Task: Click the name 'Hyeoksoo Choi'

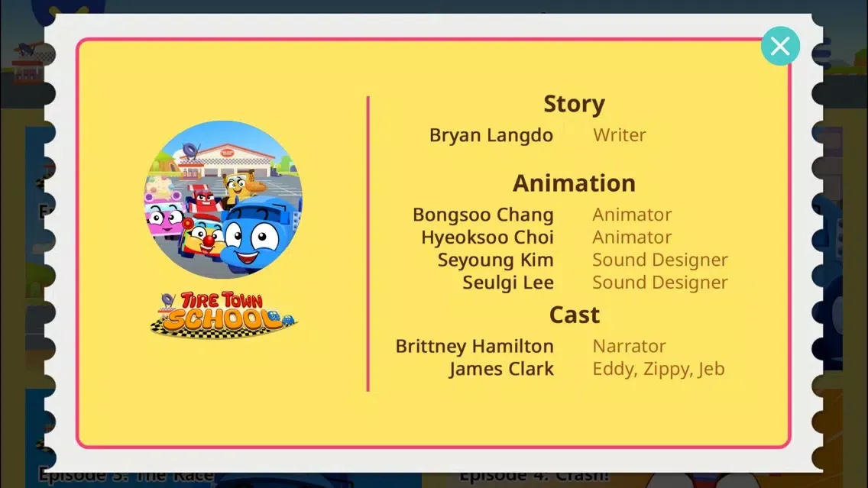Action: (487, 238)
